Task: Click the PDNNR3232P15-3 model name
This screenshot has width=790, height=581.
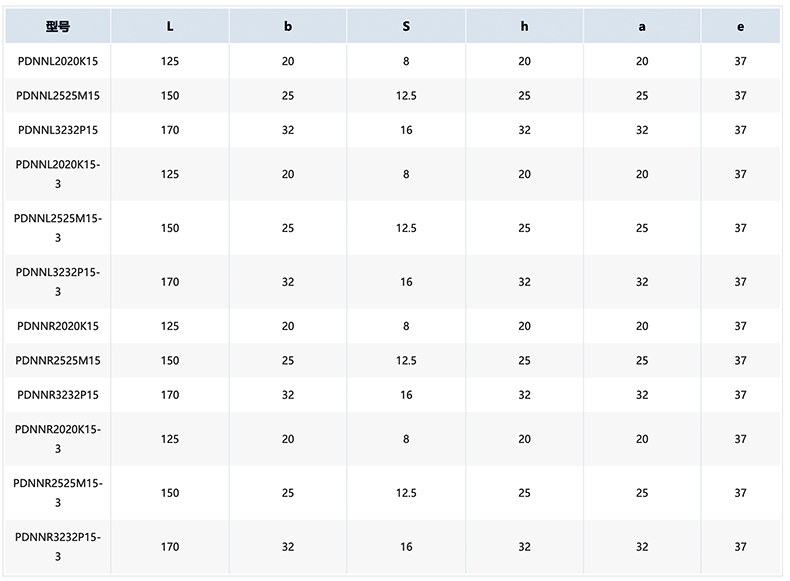Action: (x=58, y=547)
